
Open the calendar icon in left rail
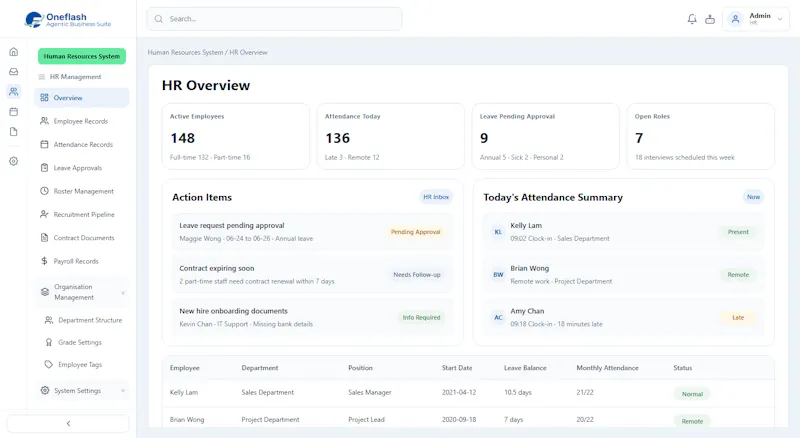click(x=14, y=111)
